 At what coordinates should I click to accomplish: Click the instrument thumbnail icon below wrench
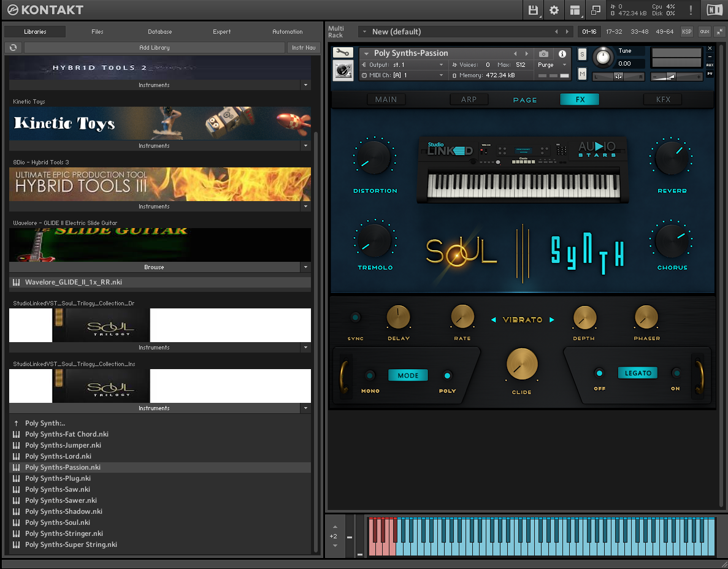click(343, 71)
